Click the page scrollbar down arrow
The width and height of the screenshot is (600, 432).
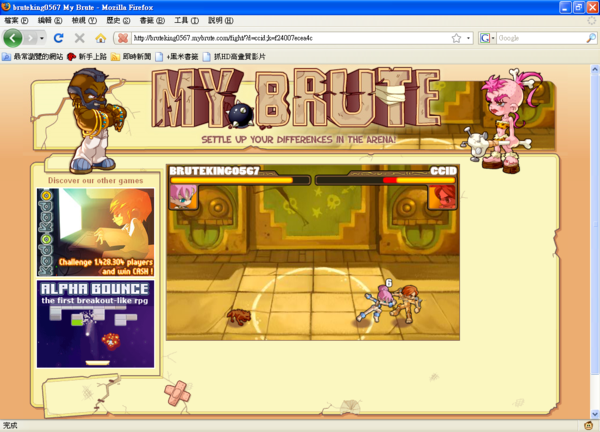pos(595,414)
